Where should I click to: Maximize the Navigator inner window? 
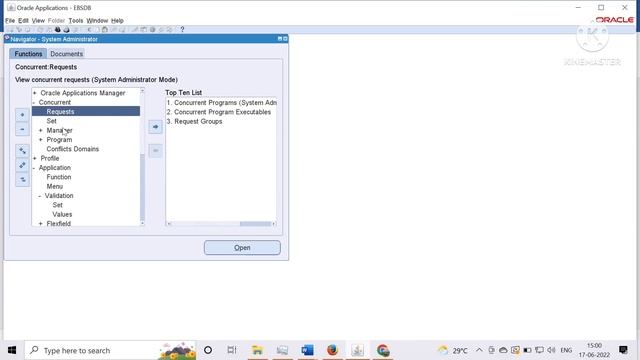pos(285,39)
